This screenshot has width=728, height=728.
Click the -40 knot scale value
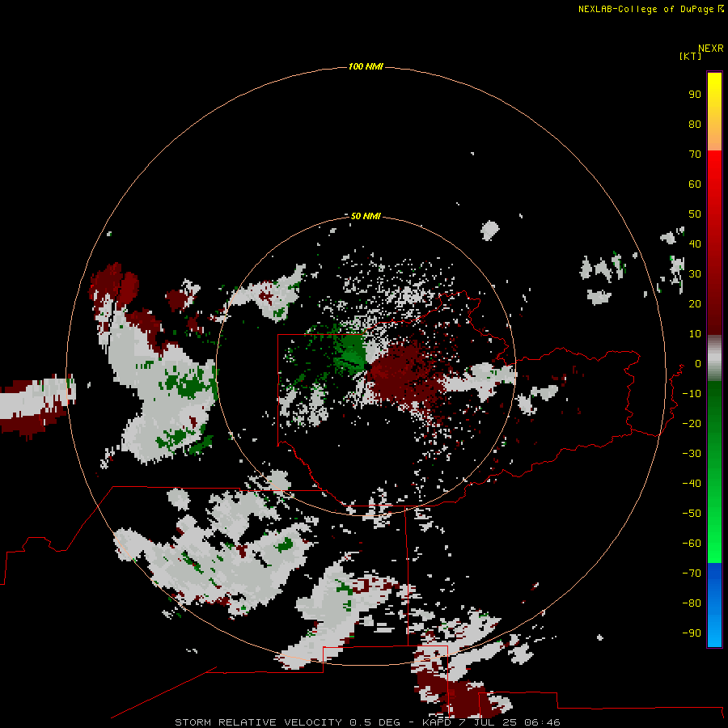(x=692, y=484)
